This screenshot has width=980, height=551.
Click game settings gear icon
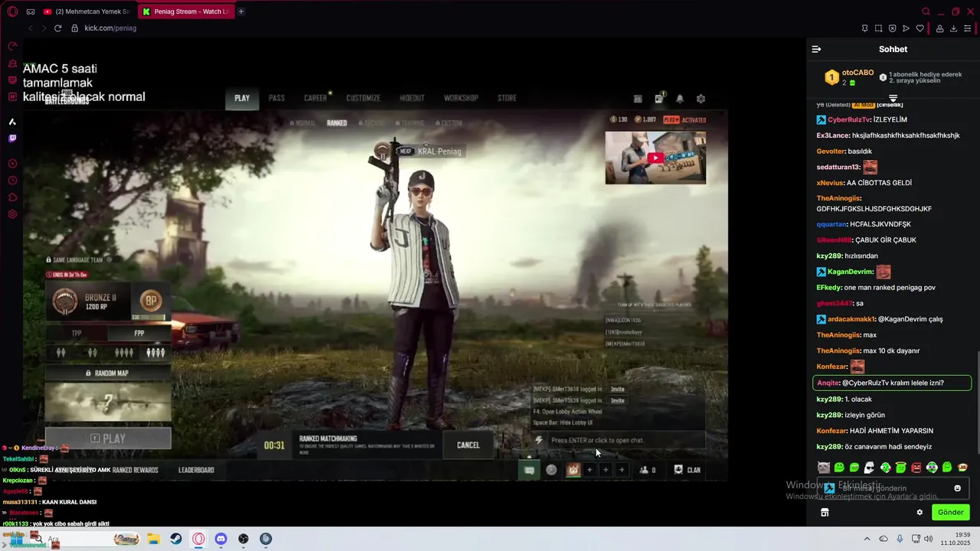(x=701, y=99)
